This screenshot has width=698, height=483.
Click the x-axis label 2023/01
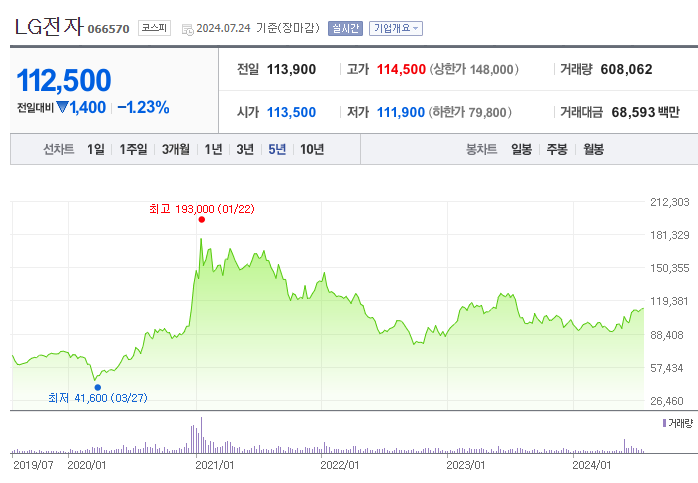tap(466, 465)
